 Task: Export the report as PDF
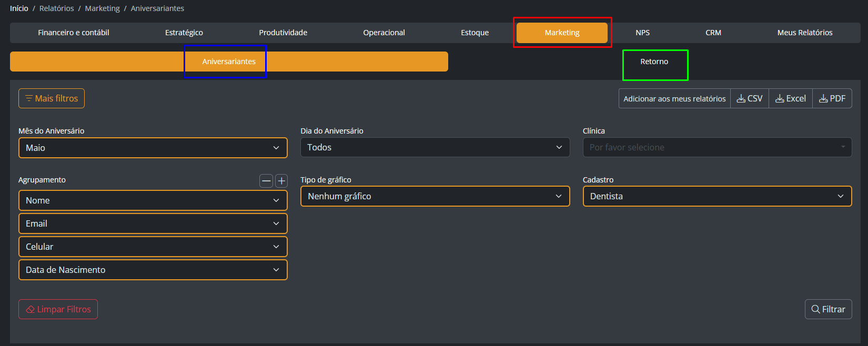pyautogui.click(x=832, y=98)
